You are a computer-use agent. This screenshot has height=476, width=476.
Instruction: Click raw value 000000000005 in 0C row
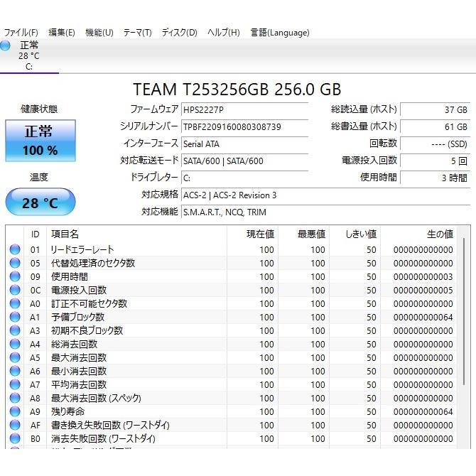pos(423,290)
